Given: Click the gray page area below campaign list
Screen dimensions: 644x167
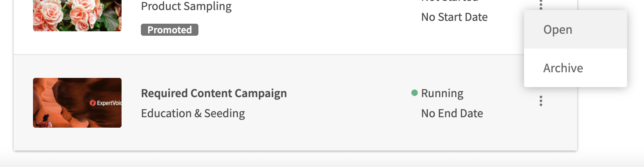Looking at the screenshot, I should (x=322, y=160).
